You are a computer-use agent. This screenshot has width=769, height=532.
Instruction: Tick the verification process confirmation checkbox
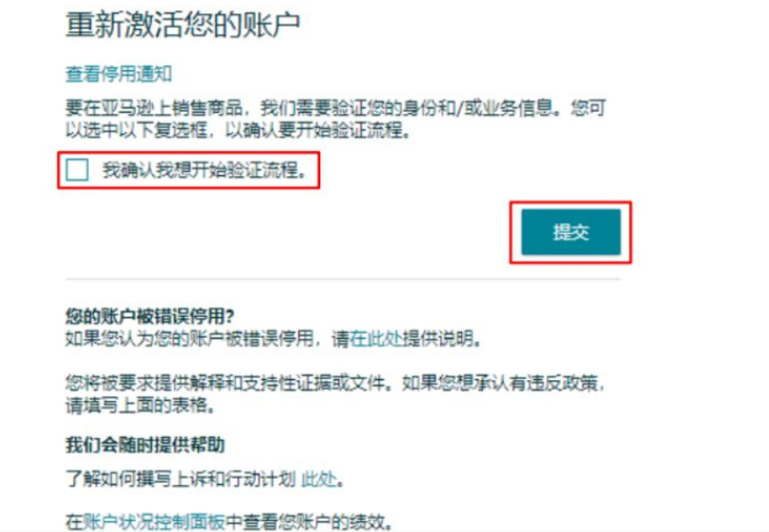click(77, 170)
